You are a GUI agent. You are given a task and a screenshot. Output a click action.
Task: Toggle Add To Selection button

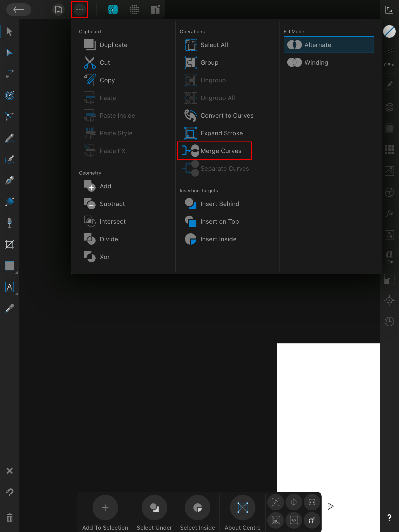[105, 508]
